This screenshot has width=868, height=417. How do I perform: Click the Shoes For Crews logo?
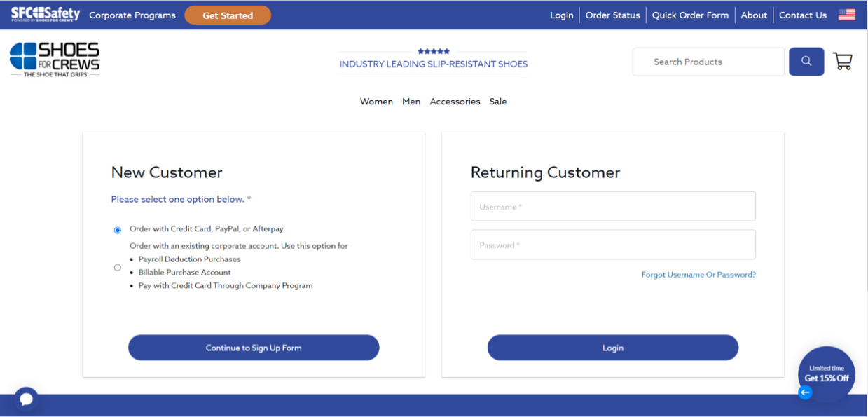[x=55, y=60]
